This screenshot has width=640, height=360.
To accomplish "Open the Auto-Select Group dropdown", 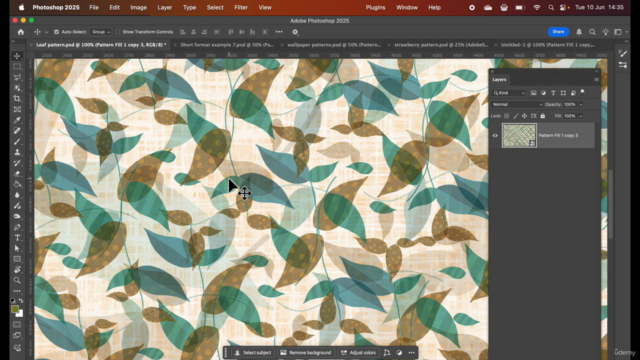I will 100,32.
